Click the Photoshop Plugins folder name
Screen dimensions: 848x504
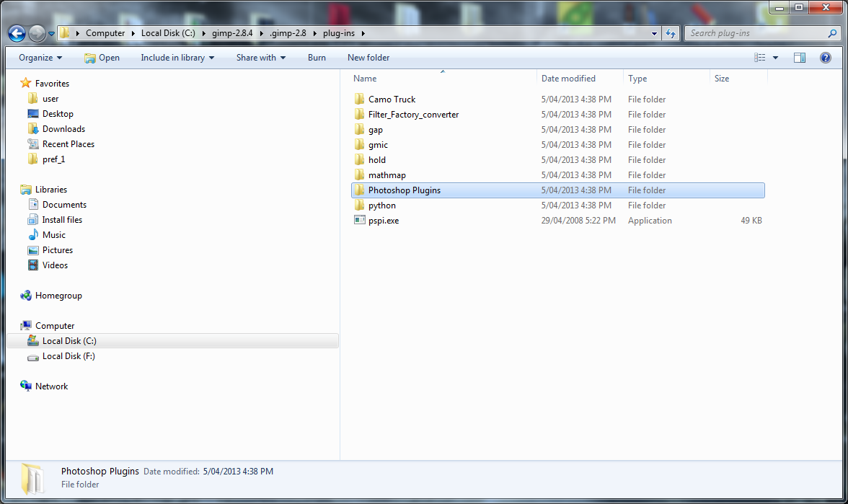click(x=405, y=190)
